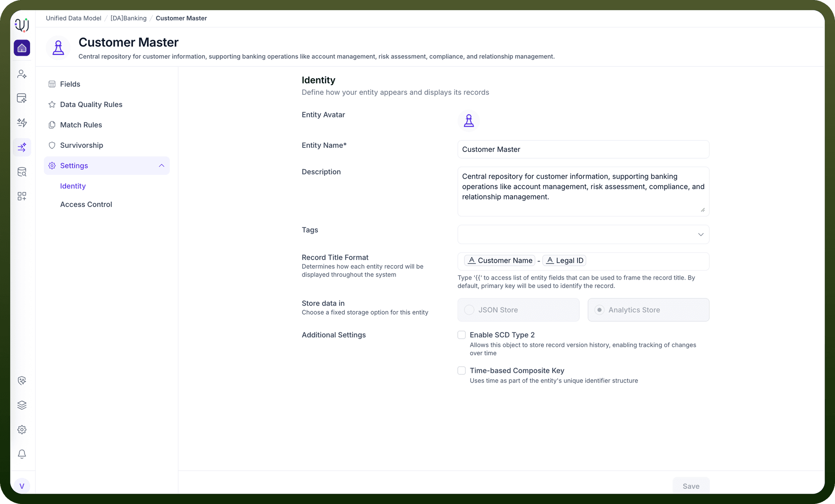Open the database sparkle icon in sidebar

click(x=22, y=98)
